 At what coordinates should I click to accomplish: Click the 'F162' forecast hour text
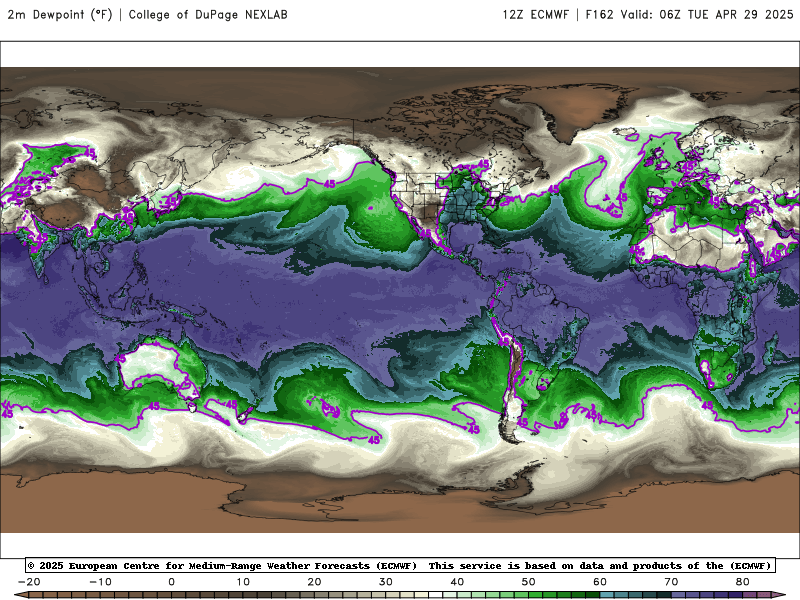click(599, 15)
